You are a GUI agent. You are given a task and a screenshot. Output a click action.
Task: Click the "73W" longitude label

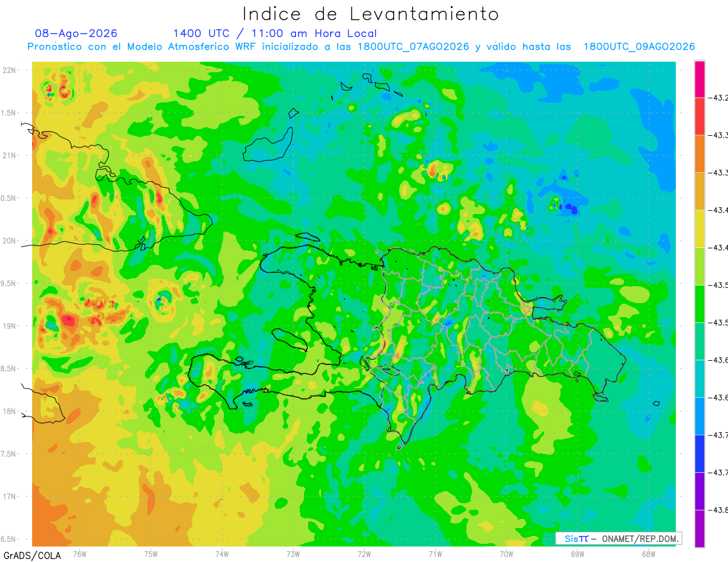(x=293, y=554)
